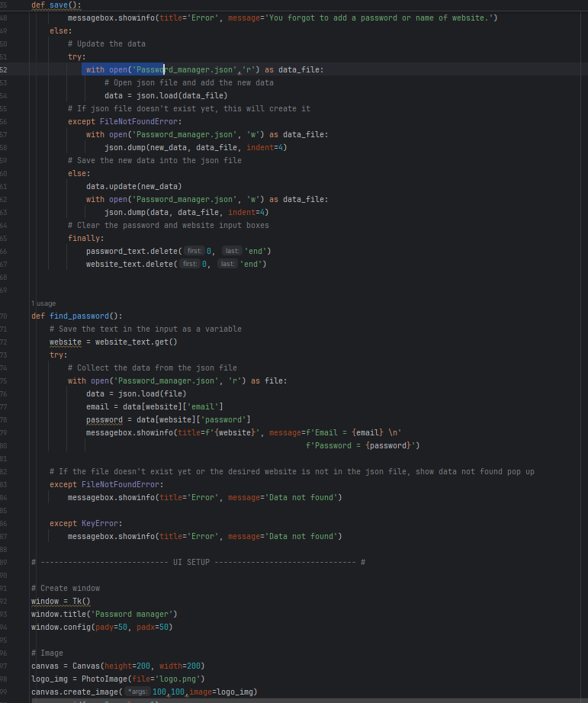Screen dimensions: 588x703
Task: Click the data.update(new_data) statement
Action: 133,186
